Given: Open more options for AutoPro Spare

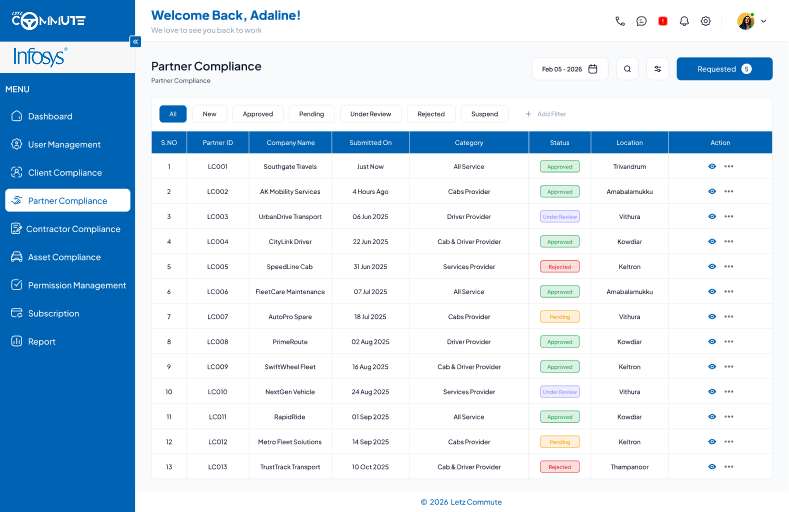Looking at the screenshot, I should coord(729,317).
